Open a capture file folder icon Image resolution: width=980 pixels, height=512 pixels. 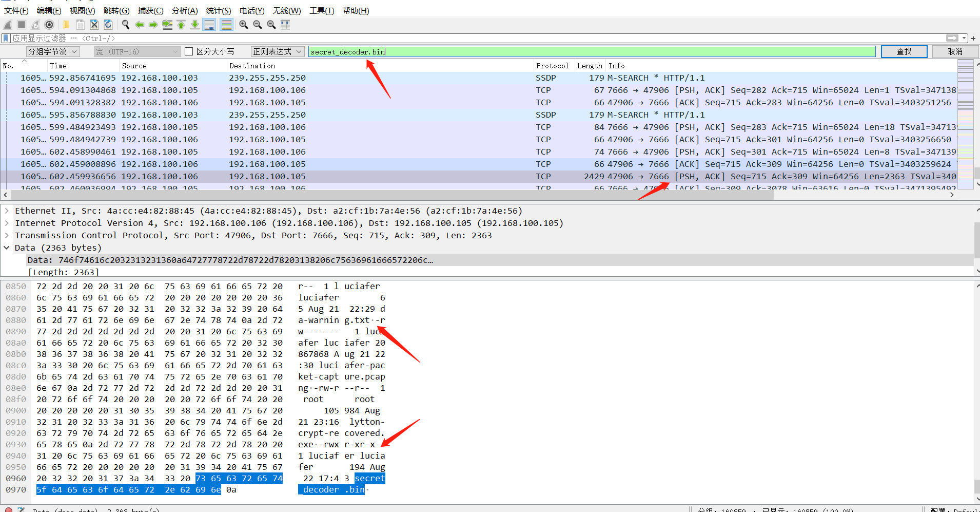click(66, 25)
